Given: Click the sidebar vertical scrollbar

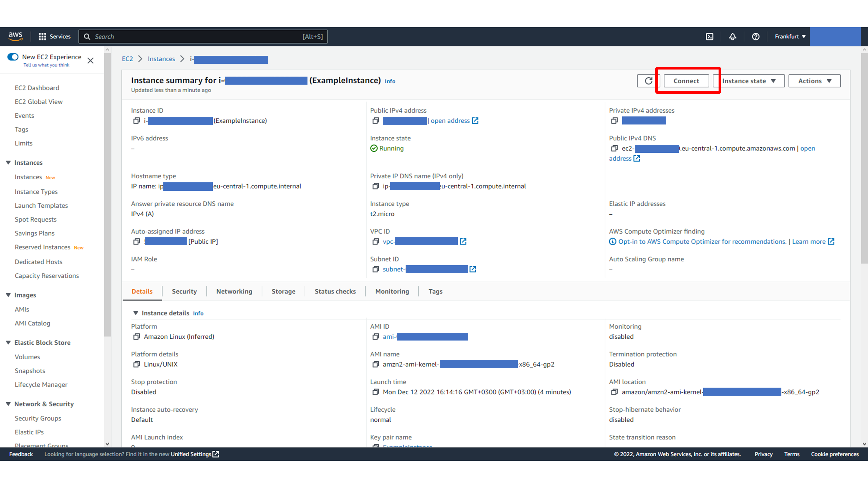Looking at the screenshot, I should tap(107, 195).
